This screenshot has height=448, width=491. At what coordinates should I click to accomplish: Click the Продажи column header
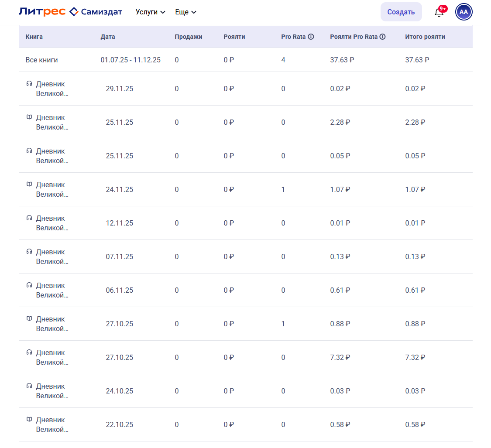pyautogui.click(x=189, y=37)
